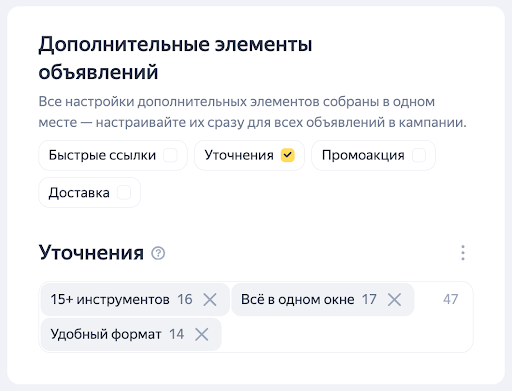Open the three-dot menu for Уточнения
Image resolution: width=512 pixels, height=391 pixels.
[x=463, y=253]
